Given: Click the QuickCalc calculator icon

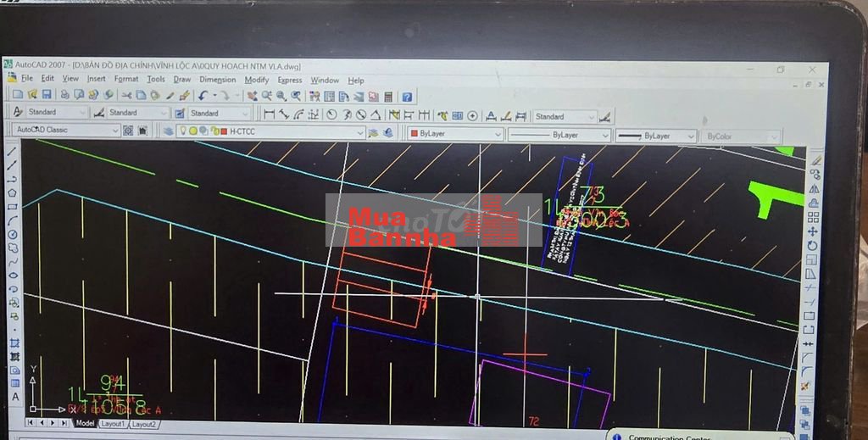Looking at the screenshot, I should pyautogui.click(x=388, y=97).
